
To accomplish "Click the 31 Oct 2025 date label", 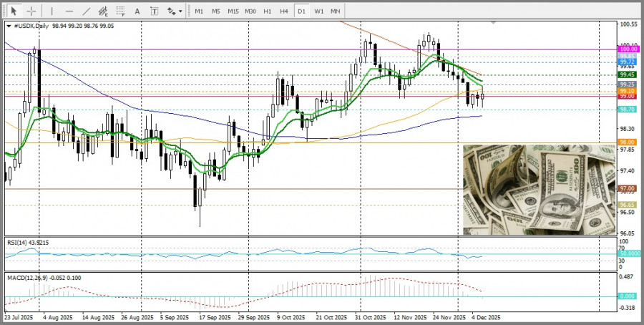I will coord(372,318).
